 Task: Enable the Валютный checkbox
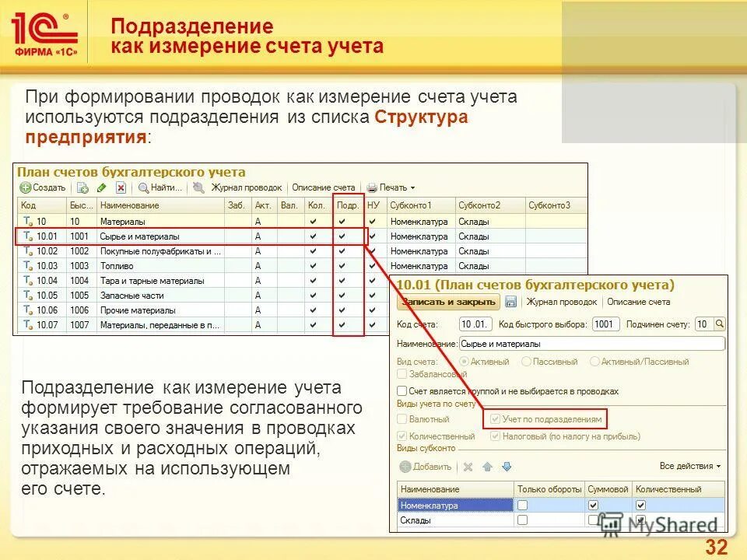coord(402,419)
